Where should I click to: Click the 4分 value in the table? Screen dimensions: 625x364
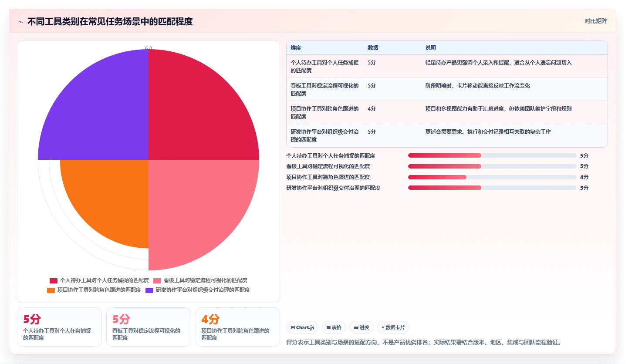point(372,109)
